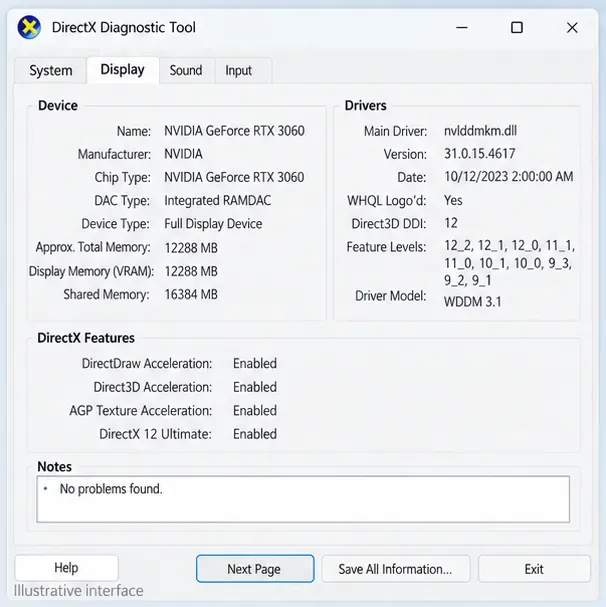Open the Sound tab

coord(186,70)
